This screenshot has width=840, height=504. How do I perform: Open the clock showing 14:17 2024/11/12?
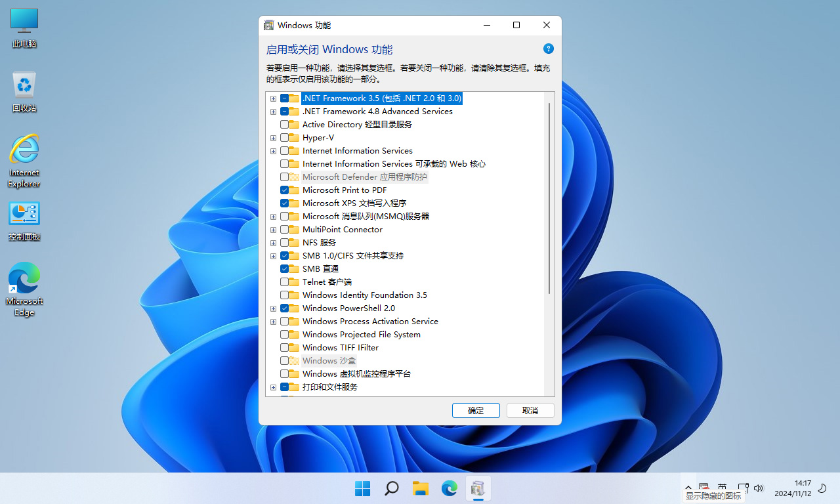[x=793, y=488]
